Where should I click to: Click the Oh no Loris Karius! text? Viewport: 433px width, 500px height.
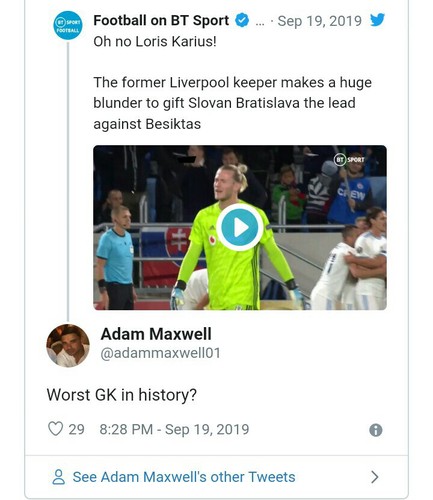[155, 42]
